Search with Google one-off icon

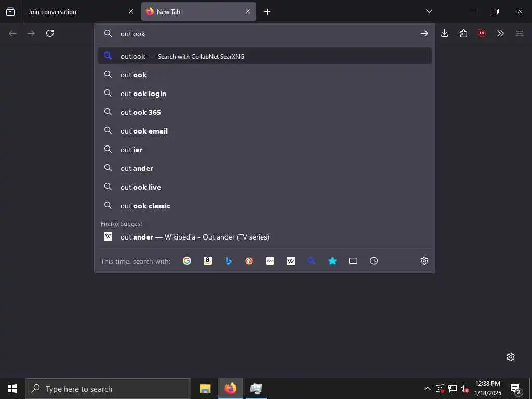point(187,261)
